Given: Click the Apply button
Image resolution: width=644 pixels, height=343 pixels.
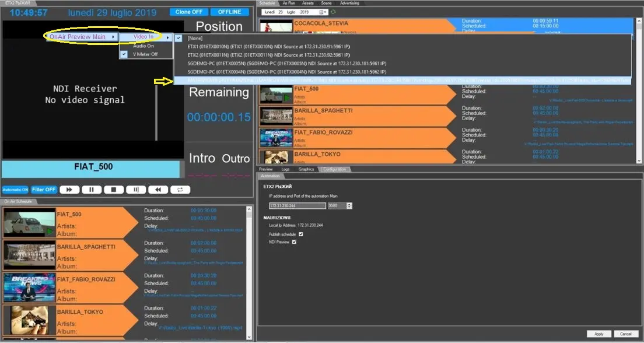Looking at the screenshot, I should (x=598, y=334).
